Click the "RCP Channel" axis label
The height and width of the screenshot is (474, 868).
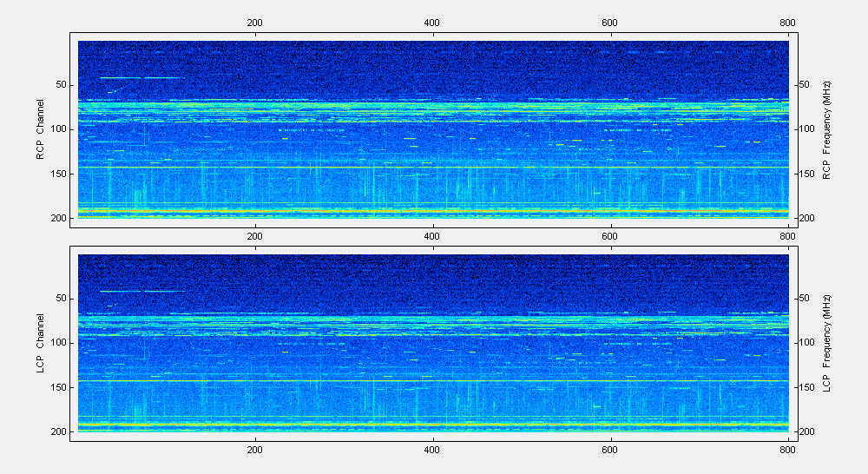[40, 129]
